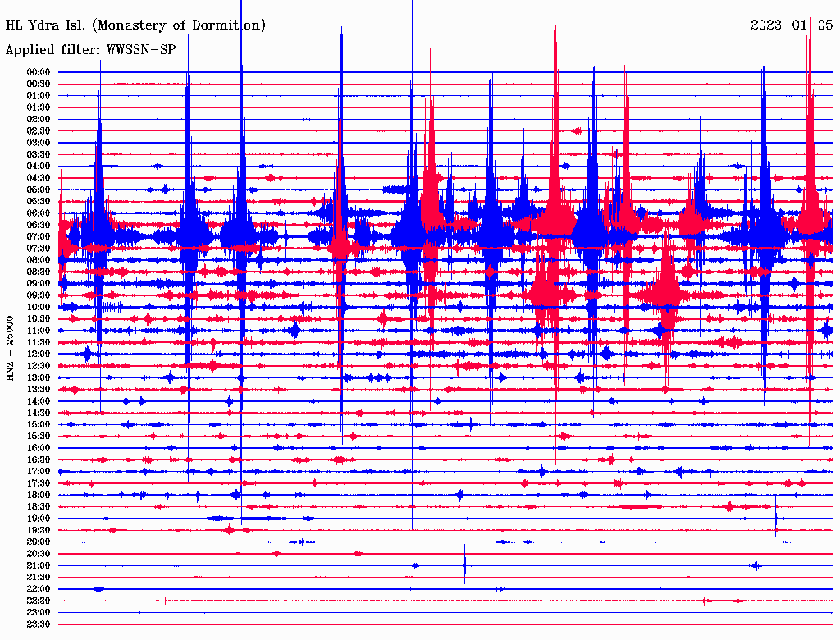
Task: Select the 22:30 time label
Action: pos(39,601)
